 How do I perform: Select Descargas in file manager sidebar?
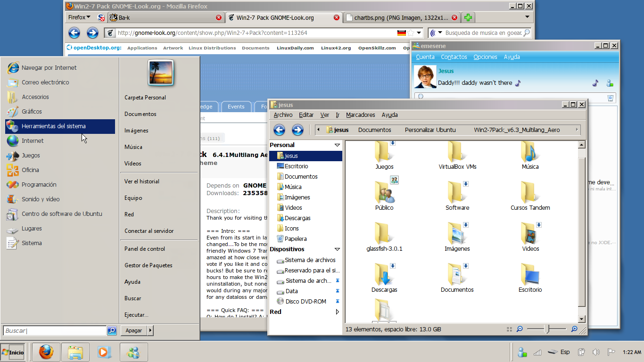[305, 218]
